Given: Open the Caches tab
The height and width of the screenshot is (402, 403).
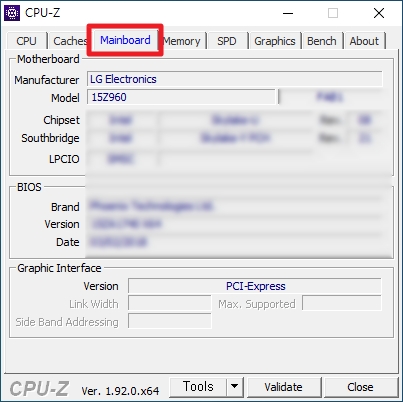Looking at the screenshot, I should click(69, 41).
